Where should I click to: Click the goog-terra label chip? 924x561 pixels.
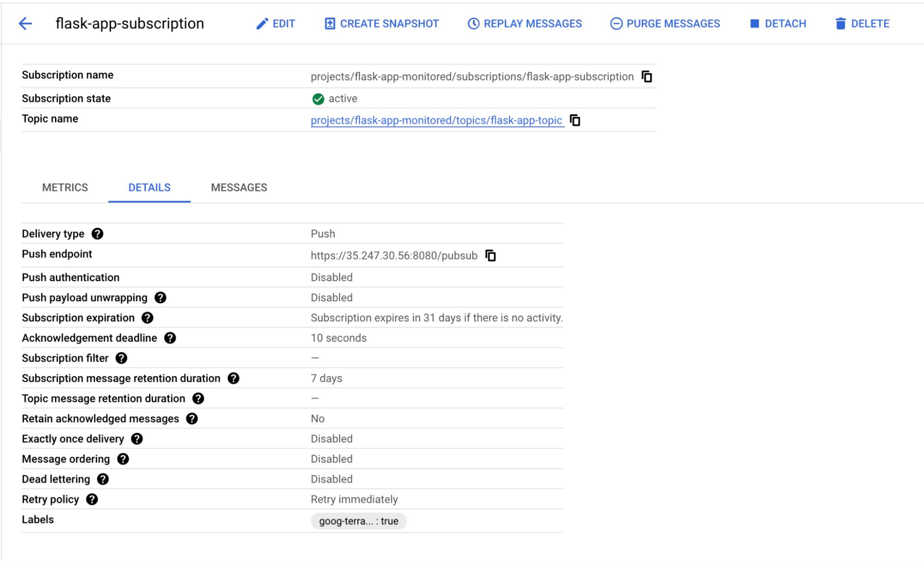point(358,521)
